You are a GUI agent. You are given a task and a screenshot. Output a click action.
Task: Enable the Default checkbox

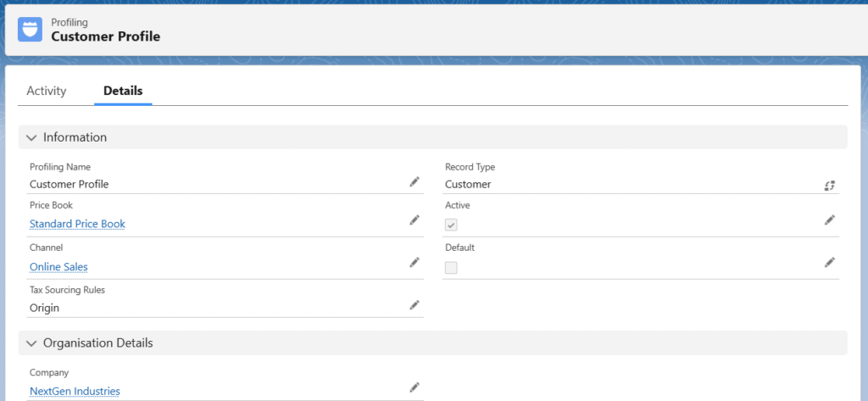(x=452, y=268)
